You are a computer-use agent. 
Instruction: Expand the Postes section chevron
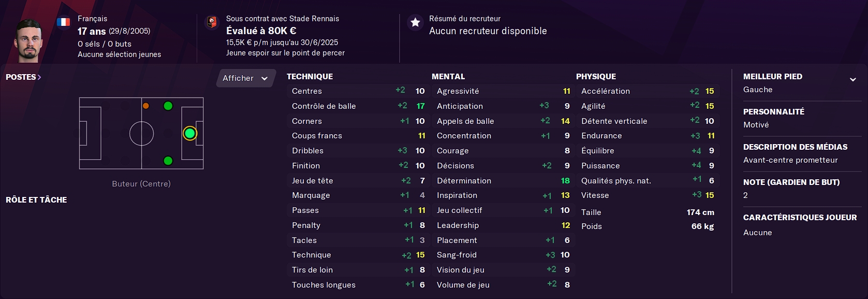point(39,77)
